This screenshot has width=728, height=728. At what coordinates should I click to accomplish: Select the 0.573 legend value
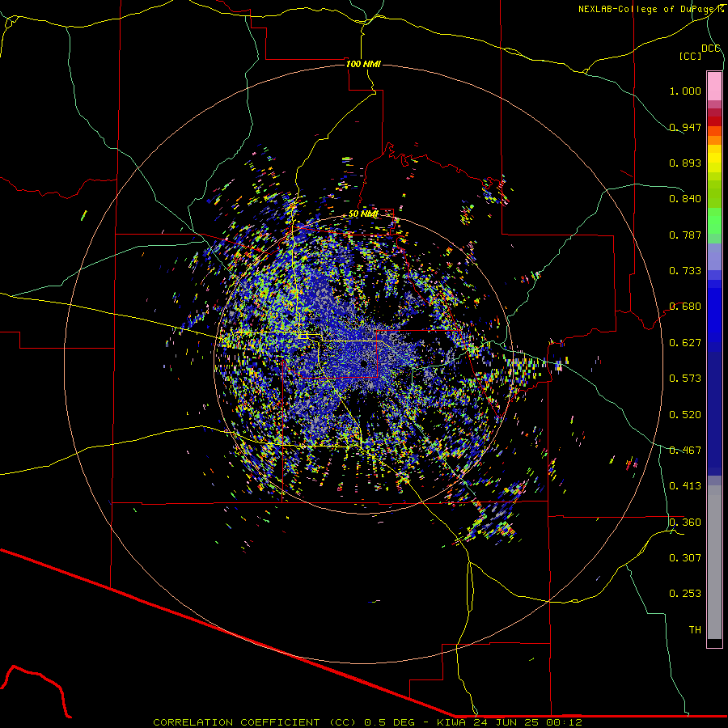(685, 379)
